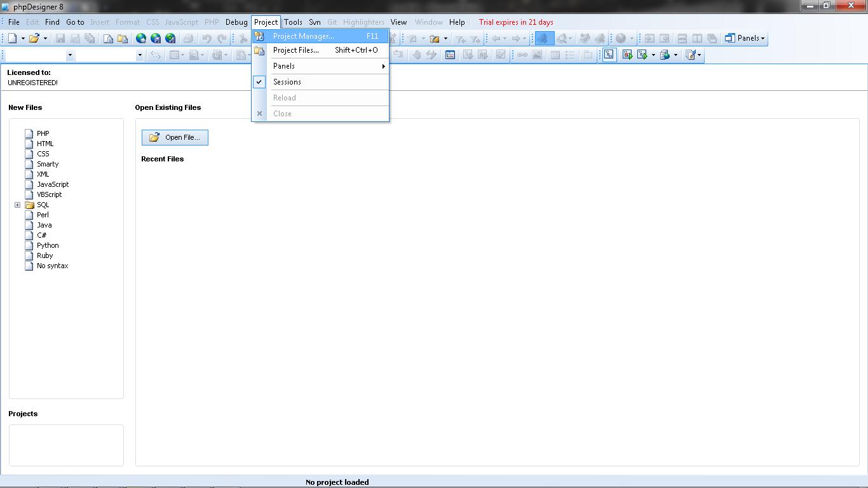
Task: Create a new C# file
Action: [x=41, y=235]
